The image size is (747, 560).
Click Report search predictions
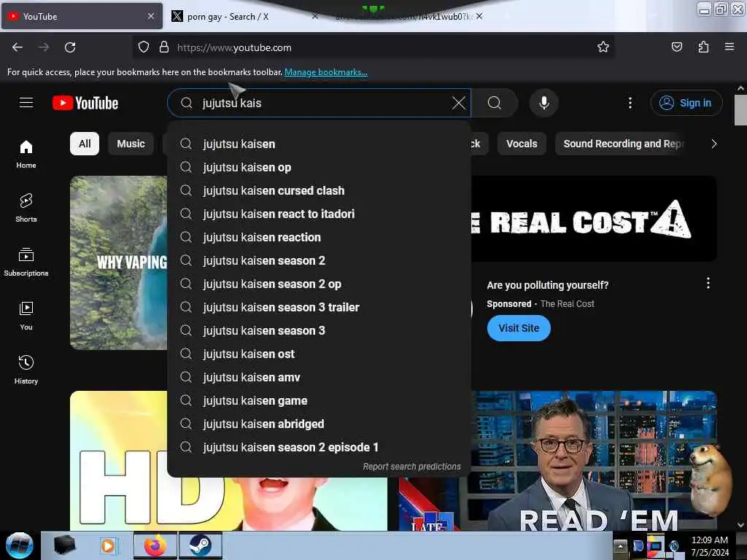(x=411, y=467)
